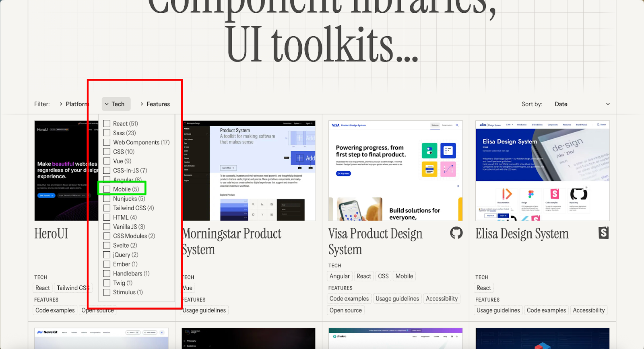Tick the Sass (23) checkbox
Screen dimensions: 644x349
point(107,133)
